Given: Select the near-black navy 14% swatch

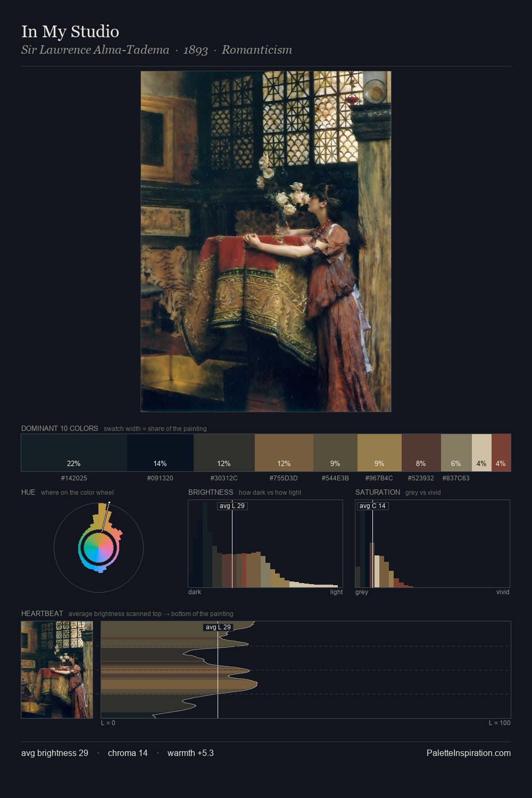Looking at the screenshot, I should pos(160,453).
